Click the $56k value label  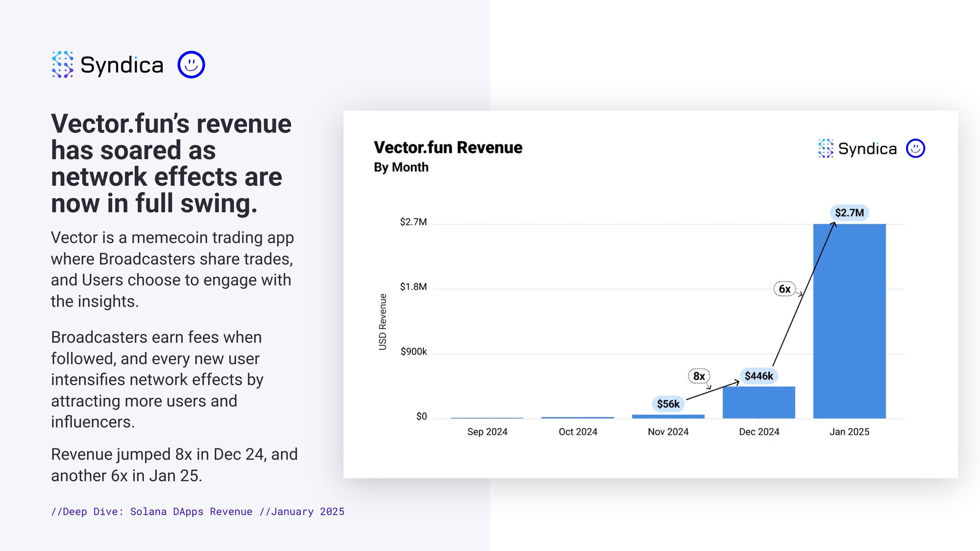(x=668, y=404)
